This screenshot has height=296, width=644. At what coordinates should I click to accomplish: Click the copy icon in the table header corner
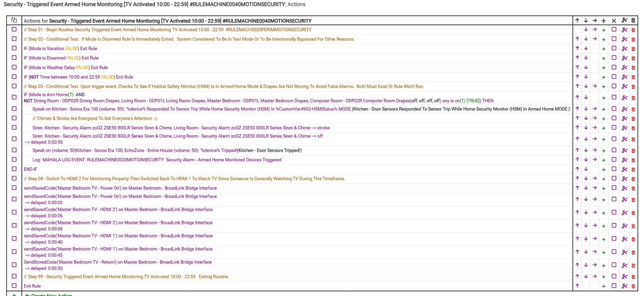[x=14, y=20]
